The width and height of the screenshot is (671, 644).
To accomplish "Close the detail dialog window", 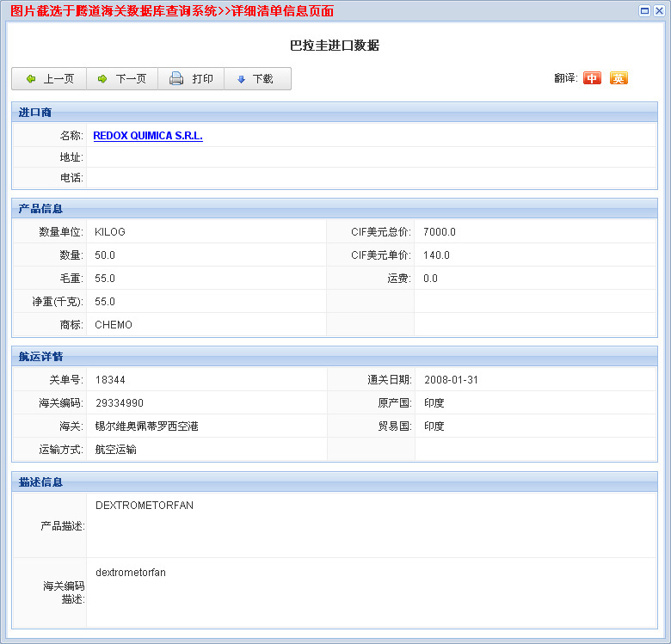I will [x=658, y=10].
